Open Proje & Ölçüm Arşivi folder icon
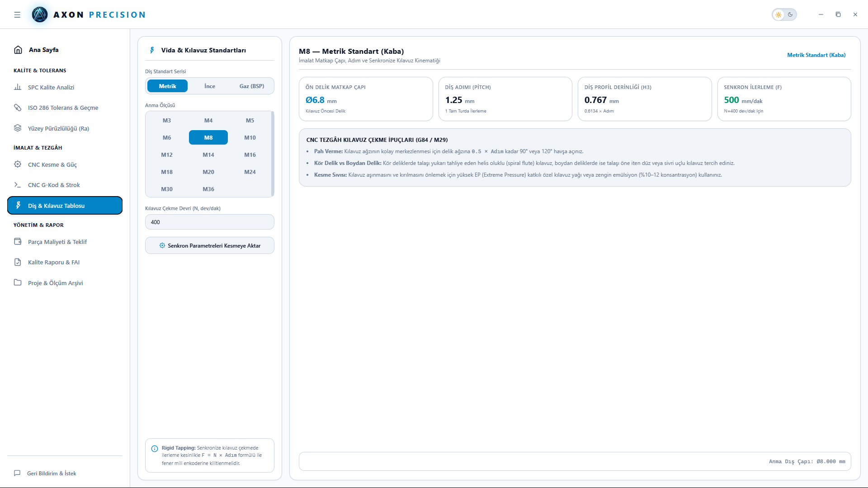The width and height of the screenshot is (868, 488). (x=18, y=283)
